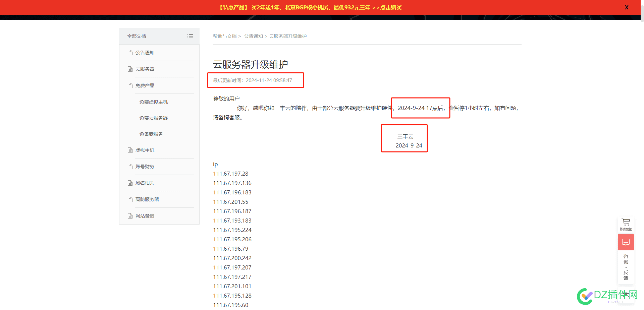The image size is (644, 310).
Task: Open the 云服务器 sidebar category
Action: pyautogui.click(x=145, y=69)
